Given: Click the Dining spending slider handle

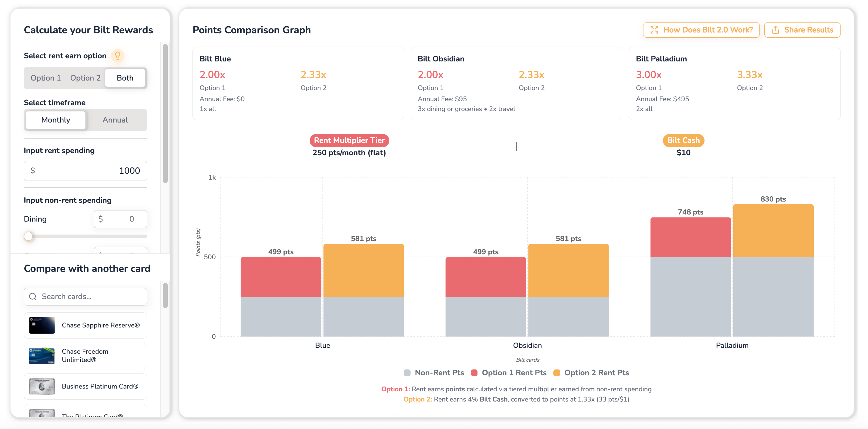Looking at the screenshot, I should (x=28, y=236).
